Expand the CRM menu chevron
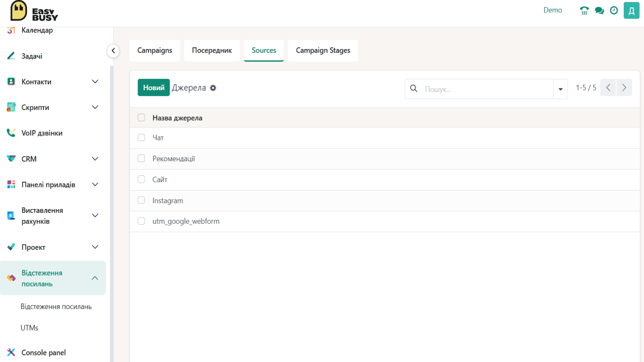The width and height of the screenshot is (644, 362). click(x=95, y=159)
